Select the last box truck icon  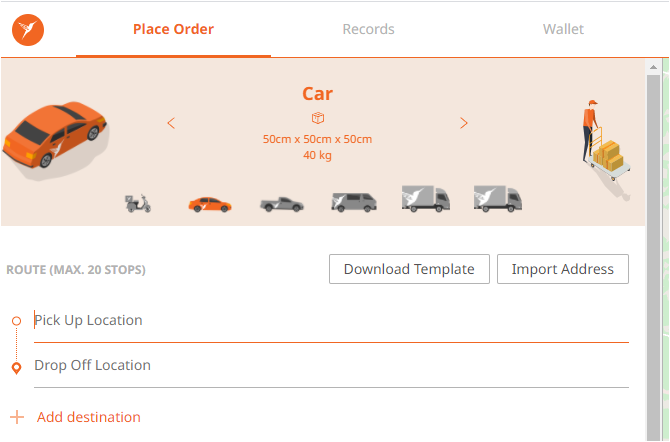498,199
